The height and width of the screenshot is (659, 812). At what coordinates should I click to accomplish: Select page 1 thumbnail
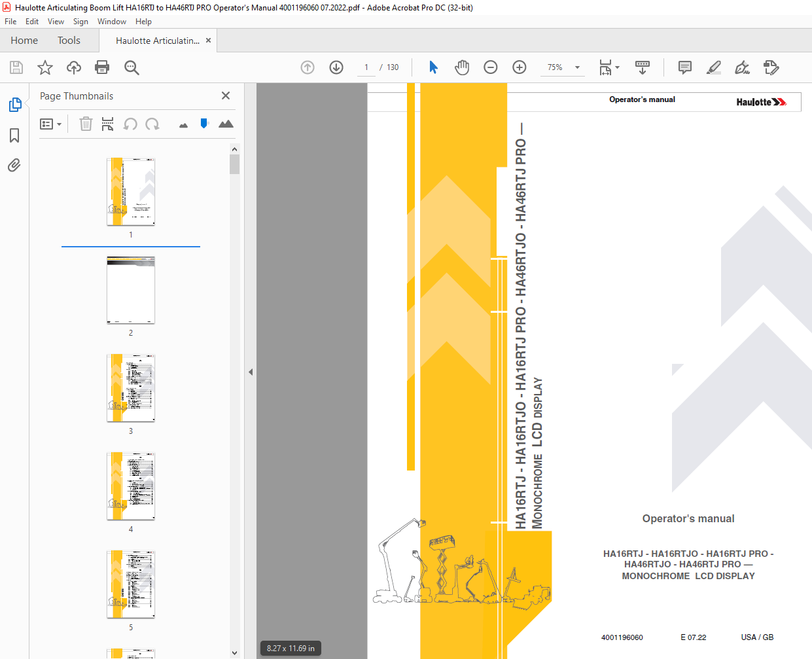[x=131, y=192]
